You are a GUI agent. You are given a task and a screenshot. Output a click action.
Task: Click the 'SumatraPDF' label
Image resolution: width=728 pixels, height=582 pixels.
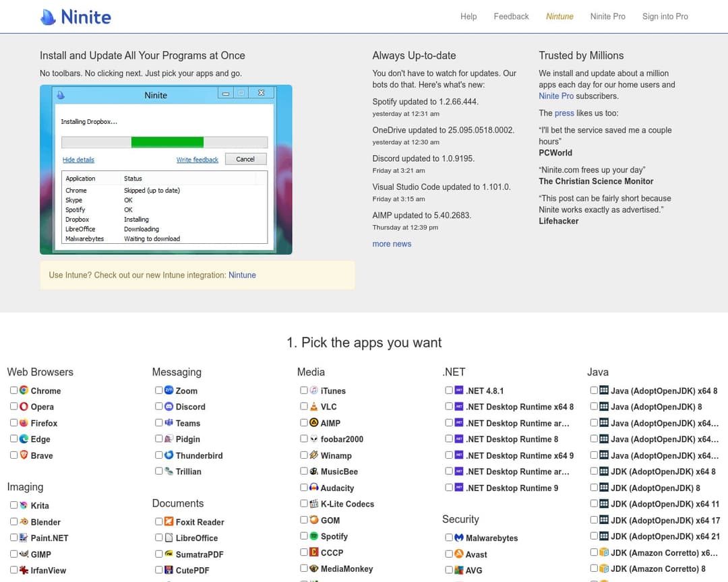pos(200,554)
